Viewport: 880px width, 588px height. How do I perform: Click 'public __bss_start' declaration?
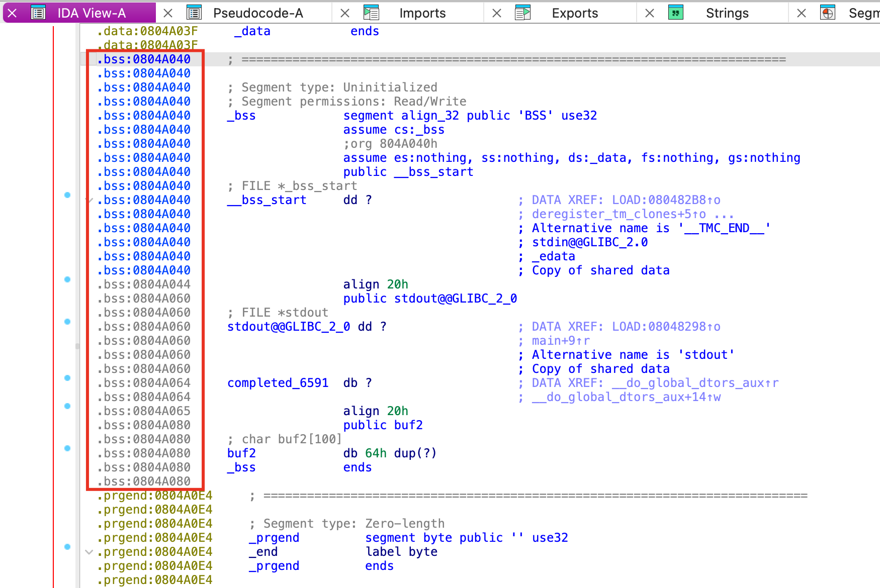click(408, 172)
